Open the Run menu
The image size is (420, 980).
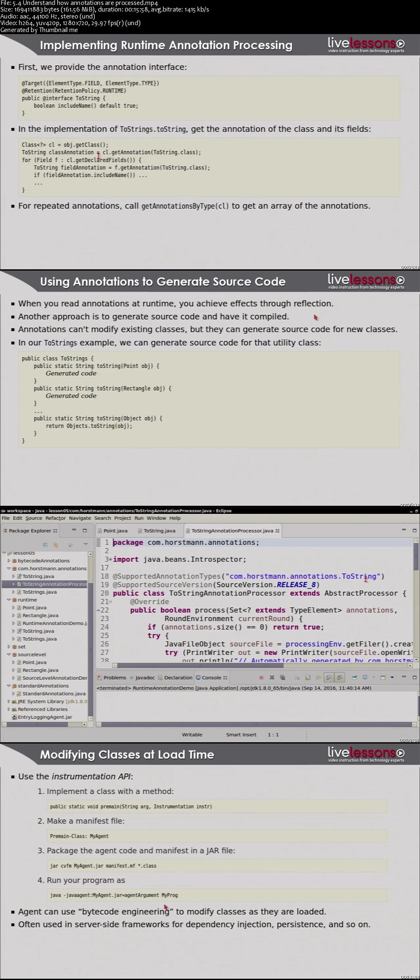click(x=139, y=518)
